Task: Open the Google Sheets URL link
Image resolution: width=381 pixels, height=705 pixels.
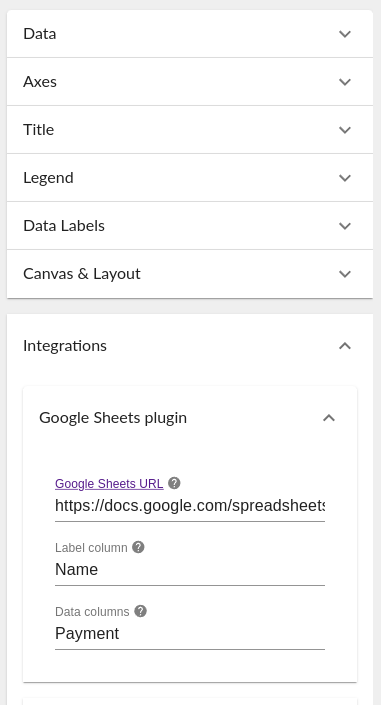Action: click(109, 483)
